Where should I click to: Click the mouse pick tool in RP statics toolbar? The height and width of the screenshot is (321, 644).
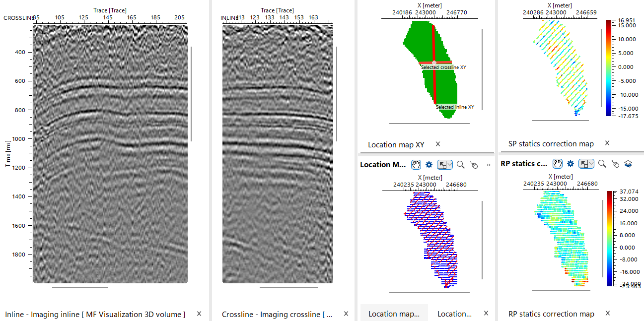[615, 164]
